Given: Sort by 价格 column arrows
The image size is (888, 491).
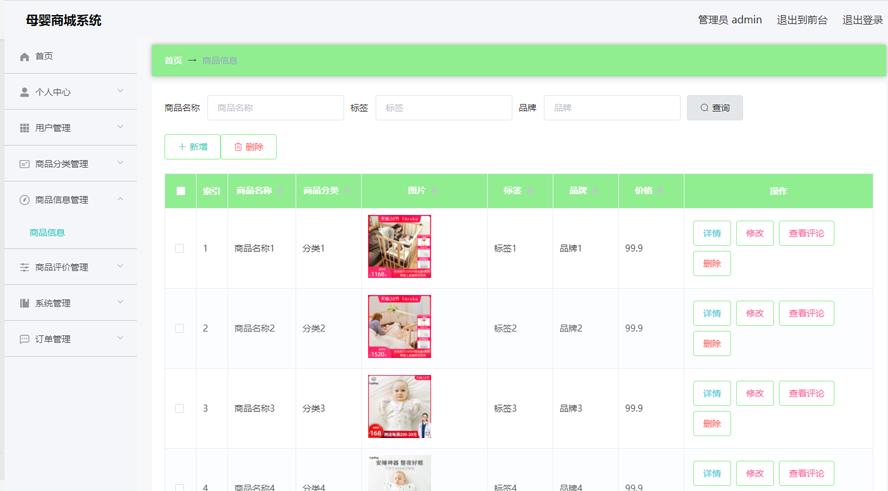Looking at the screenshot, I should (x=660, y=191).
